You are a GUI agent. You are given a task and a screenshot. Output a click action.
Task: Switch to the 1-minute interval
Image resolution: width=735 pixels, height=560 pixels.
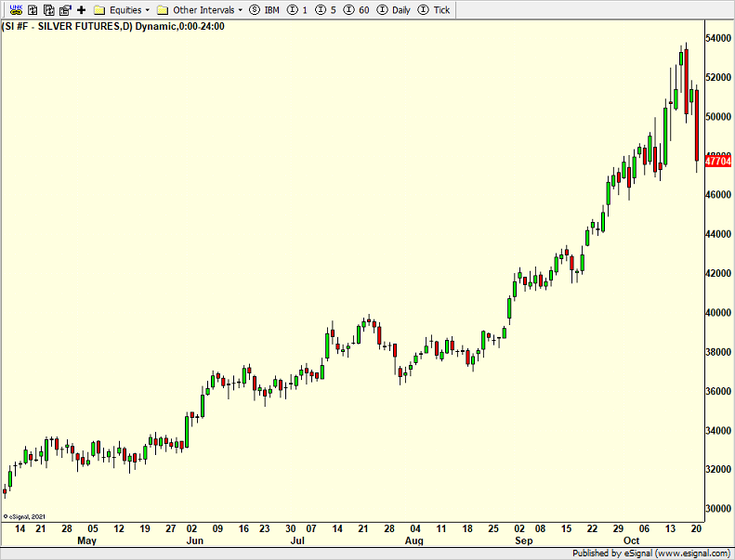(x=297, y=9)
